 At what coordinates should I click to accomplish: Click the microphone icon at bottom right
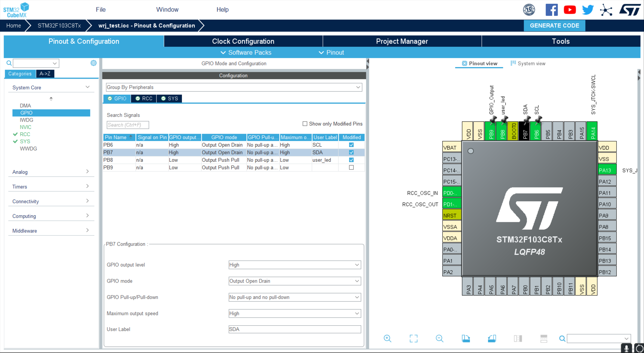pyautogui.click(x=626, y=348)
